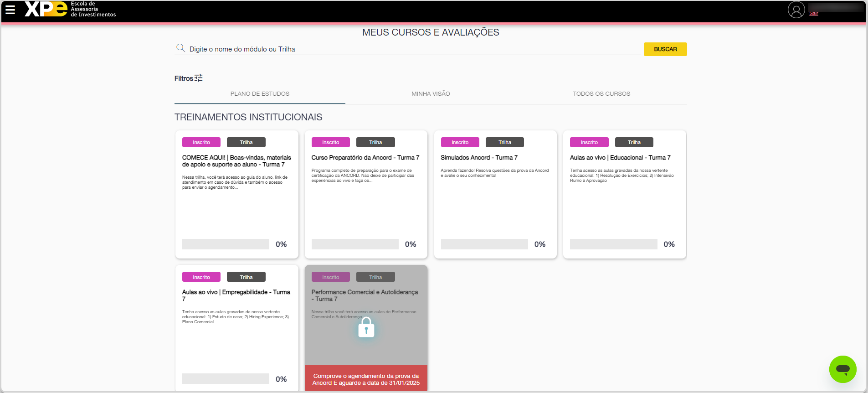Click Inscrito badge on Educacional card
This screenshot has width=868, height=393.
(589, 142)
